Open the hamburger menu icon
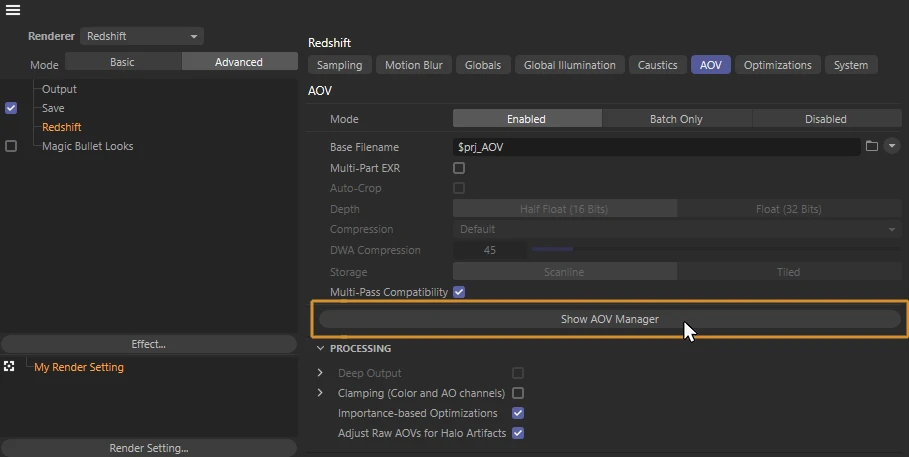Screen dimensions: 909x457 click(x=13, y=10)
